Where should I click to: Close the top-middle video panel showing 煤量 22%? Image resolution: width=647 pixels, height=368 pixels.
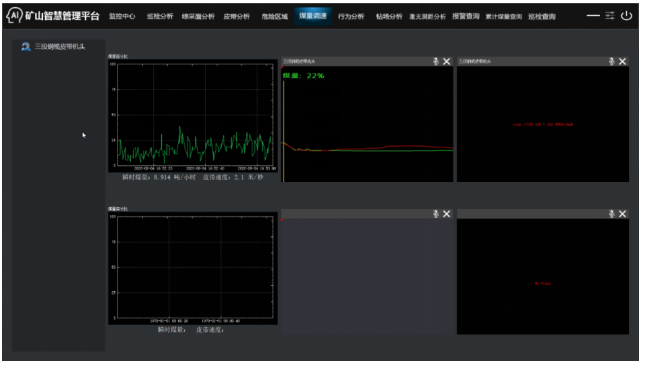pyautogui.click(x=446, y=61)
